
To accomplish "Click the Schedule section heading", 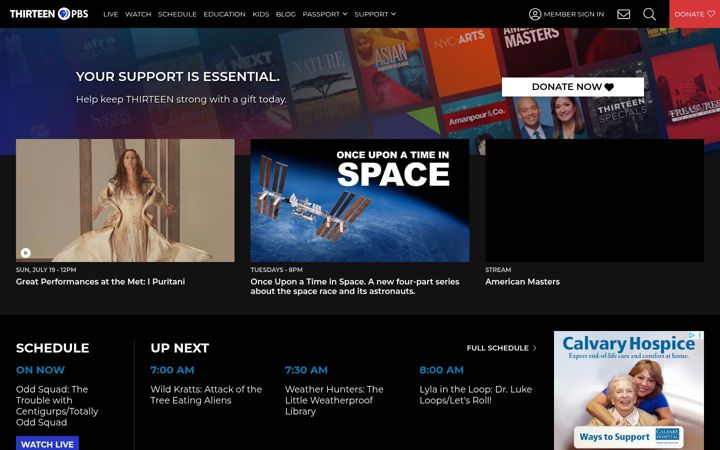I will click(x=52, y=348).
